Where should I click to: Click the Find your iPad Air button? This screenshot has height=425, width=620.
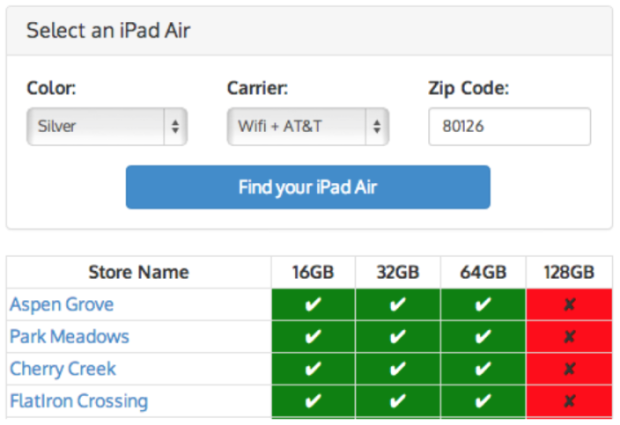click(x=308, y=187)
